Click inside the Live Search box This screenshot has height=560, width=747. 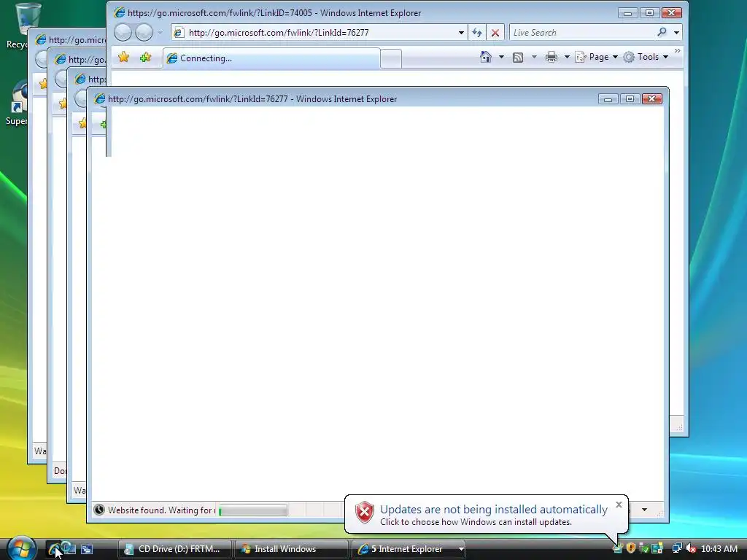click(x=581, y=32)
